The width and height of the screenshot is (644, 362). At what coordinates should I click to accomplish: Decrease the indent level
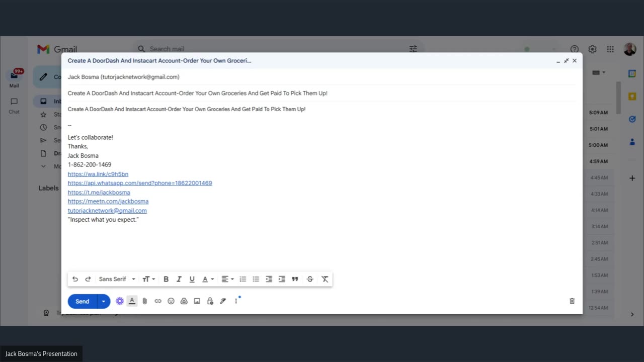[269, 279]
